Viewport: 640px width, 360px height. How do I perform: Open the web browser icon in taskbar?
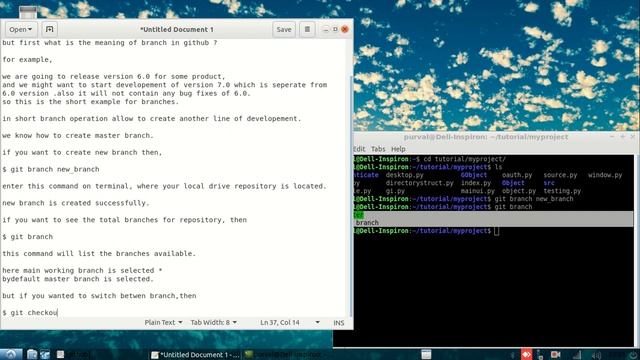(x=45, y=354)
